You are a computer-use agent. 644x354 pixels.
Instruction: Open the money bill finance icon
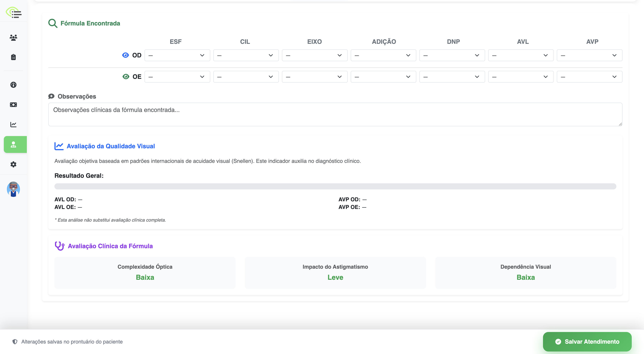pyautogui.click(x=13, y=105)
